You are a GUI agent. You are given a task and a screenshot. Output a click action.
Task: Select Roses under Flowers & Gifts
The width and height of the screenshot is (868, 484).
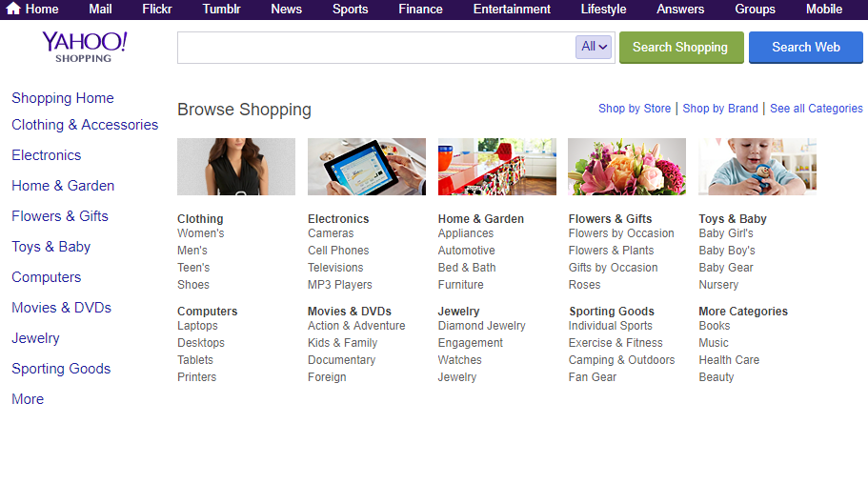[584, 285]
